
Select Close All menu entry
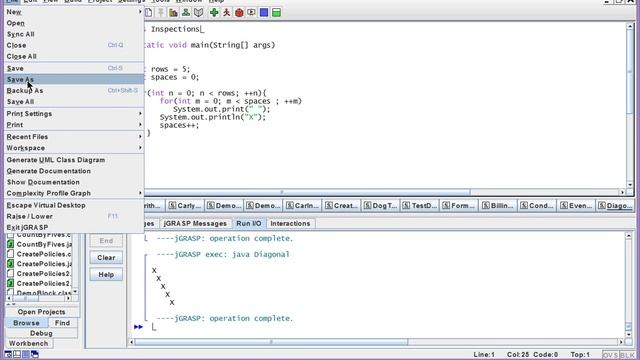point(74,56)
